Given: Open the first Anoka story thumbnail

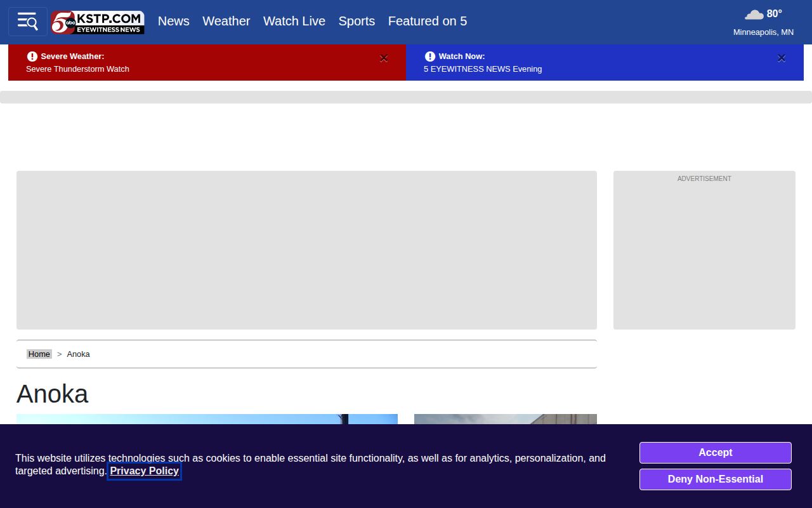Looking at the screenshot, I should pyautogui.click(x=207, y=419).
